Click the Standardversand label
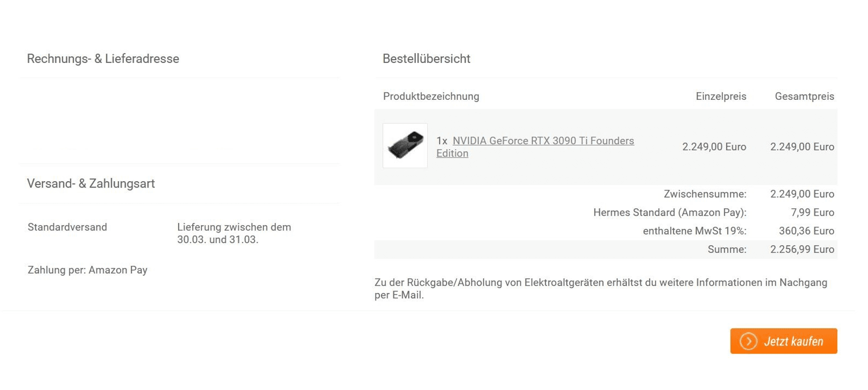Image resolution: width=868 pixels, height=390 pixels. (67, 227)
